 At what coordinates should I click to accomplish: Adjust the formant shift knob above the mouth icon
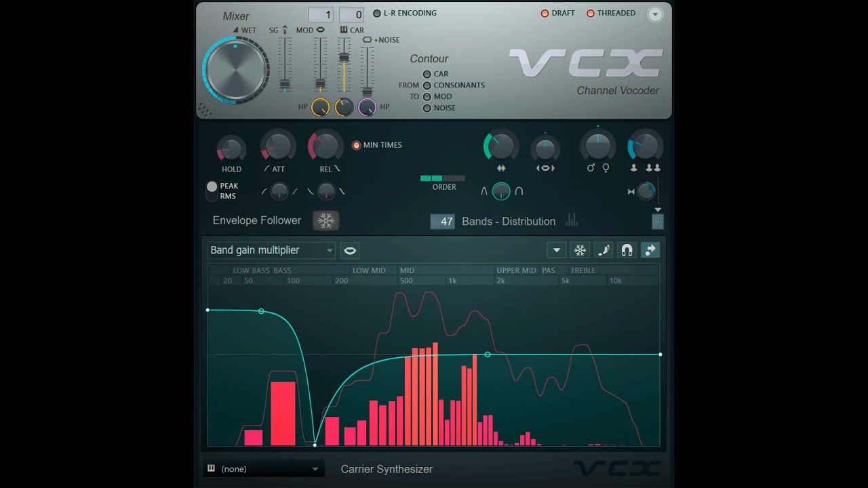click(x=545, y=148)
